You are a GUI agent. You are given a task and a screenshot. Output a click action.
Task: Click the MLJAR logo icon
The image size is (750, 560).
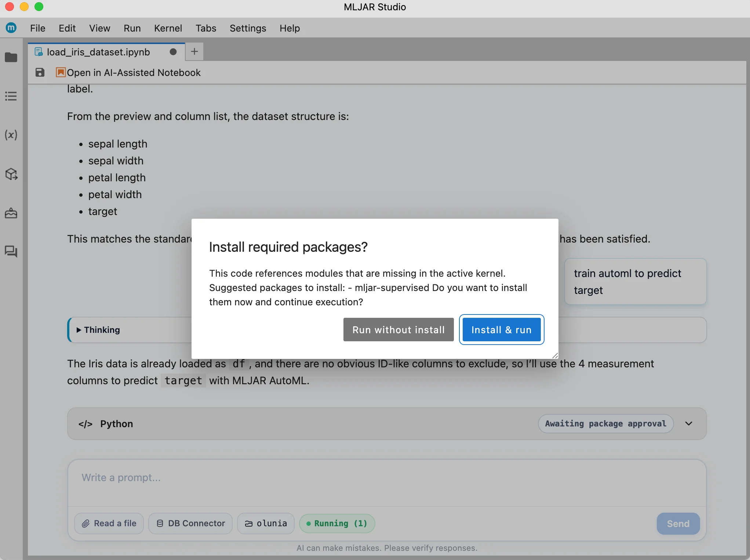(x=11, y=28)
